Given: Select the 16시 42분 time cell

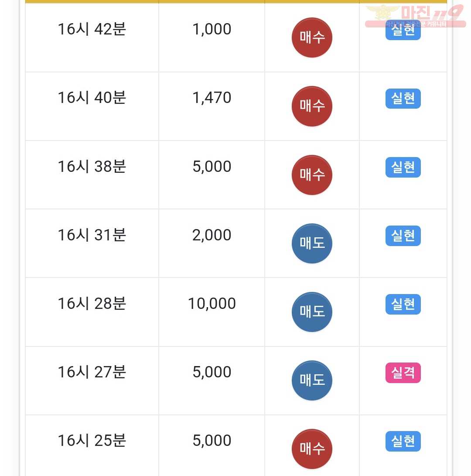Looking at the screenshot, I should 92,38.
